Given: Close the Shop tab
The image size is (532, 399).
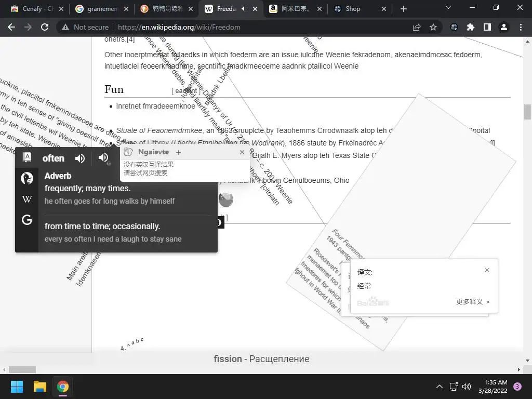Looking at the screenshot, I should tap(384, 9).
